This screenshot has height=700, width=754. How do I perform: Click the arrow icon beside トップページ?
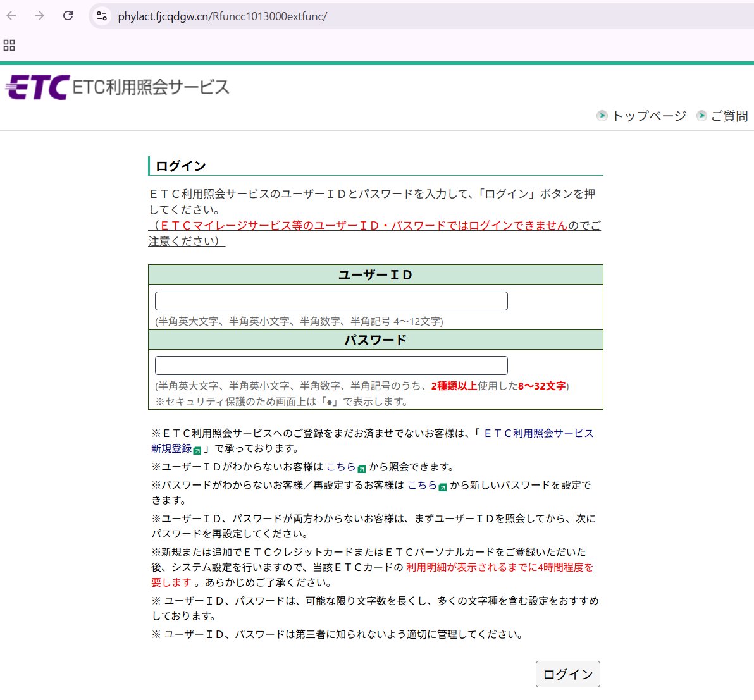pyautogui.click(x=602, y=116)
